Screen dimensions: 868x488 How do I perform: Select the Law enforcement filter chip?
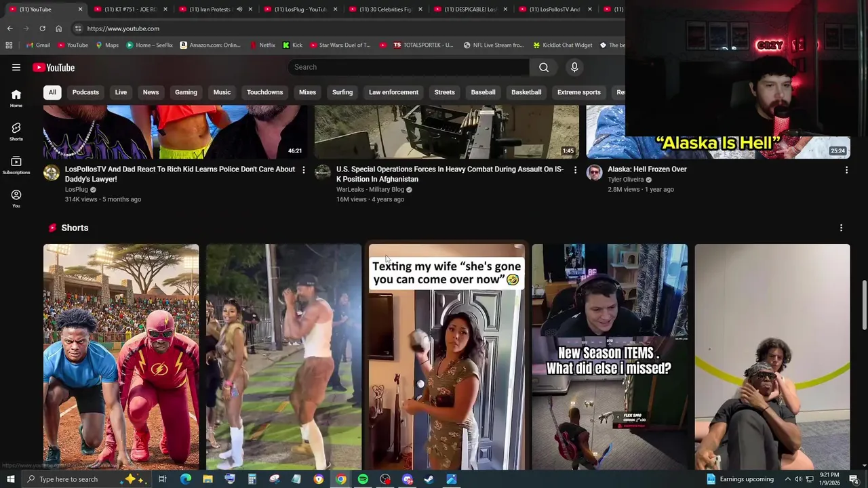pyautogui.click(x=393, y=92)
